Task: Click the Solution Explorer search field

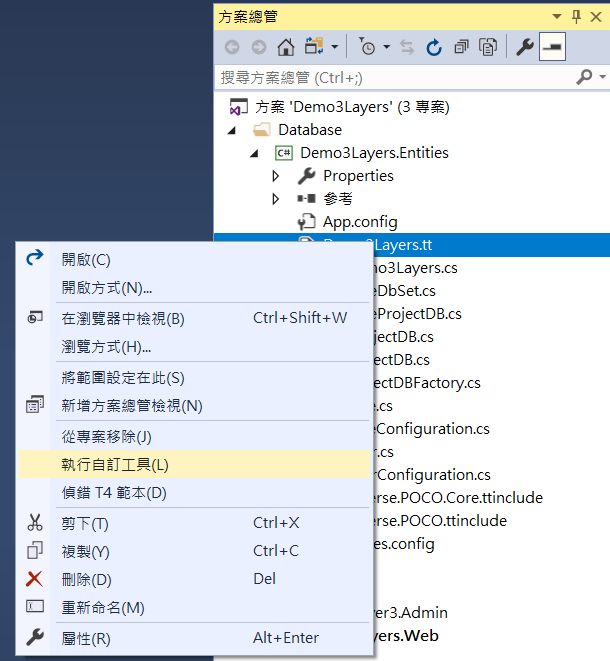Action: pyautogui.click(x=390, y=77)
